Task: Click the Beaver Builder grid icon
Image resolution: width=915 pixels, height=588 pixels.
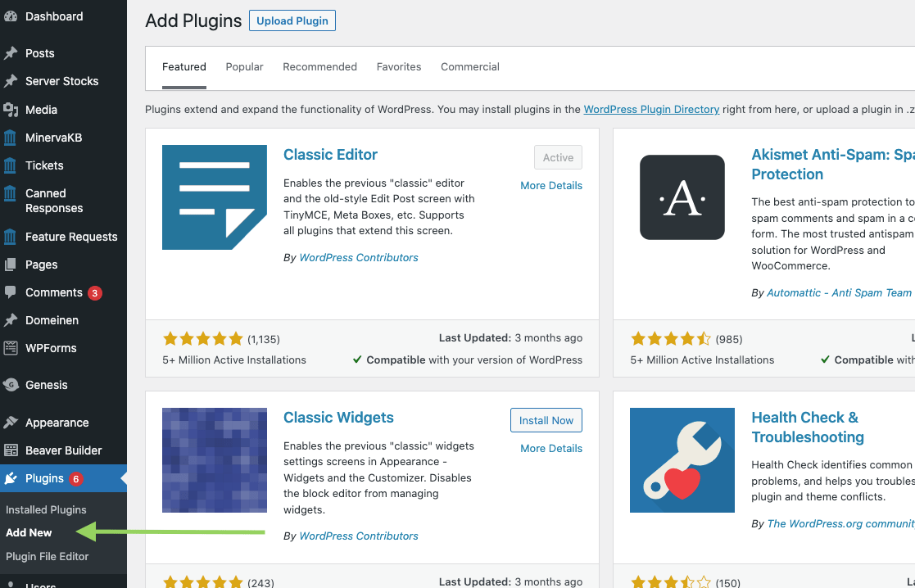Action: [x=11, y=450]
